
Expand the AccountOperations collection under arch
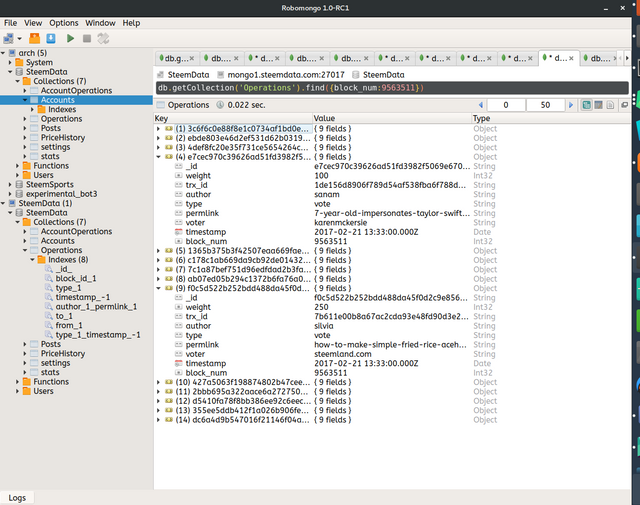(x=25, y=91)
